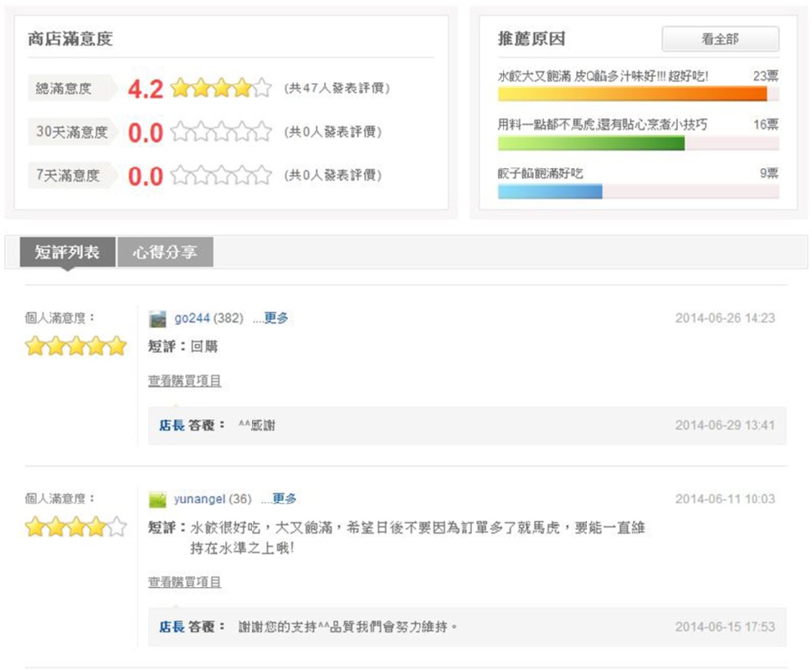This screenshot has height=670, width=812.
Task: Switch to the 短評列表 tab
Action: coord(67,252)
